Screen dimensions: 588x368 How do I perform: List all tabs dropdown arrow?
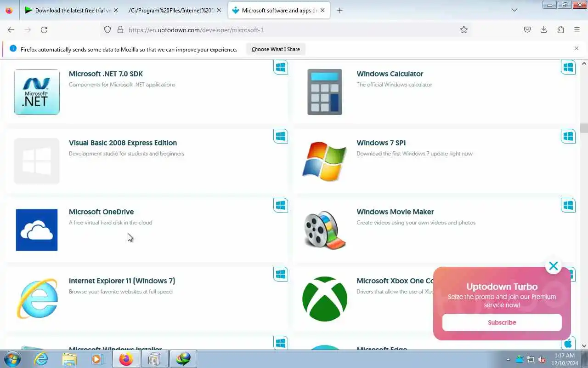point(514,10)
